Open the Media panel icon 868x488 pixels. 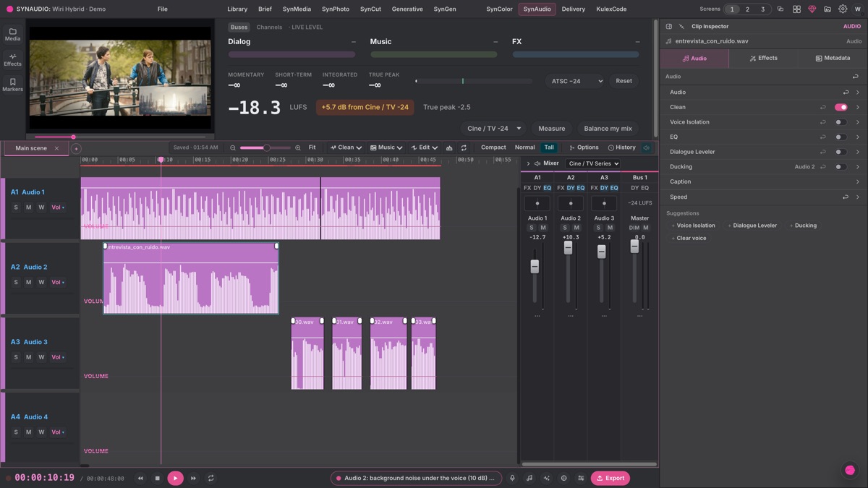click(x=12, y=34)
